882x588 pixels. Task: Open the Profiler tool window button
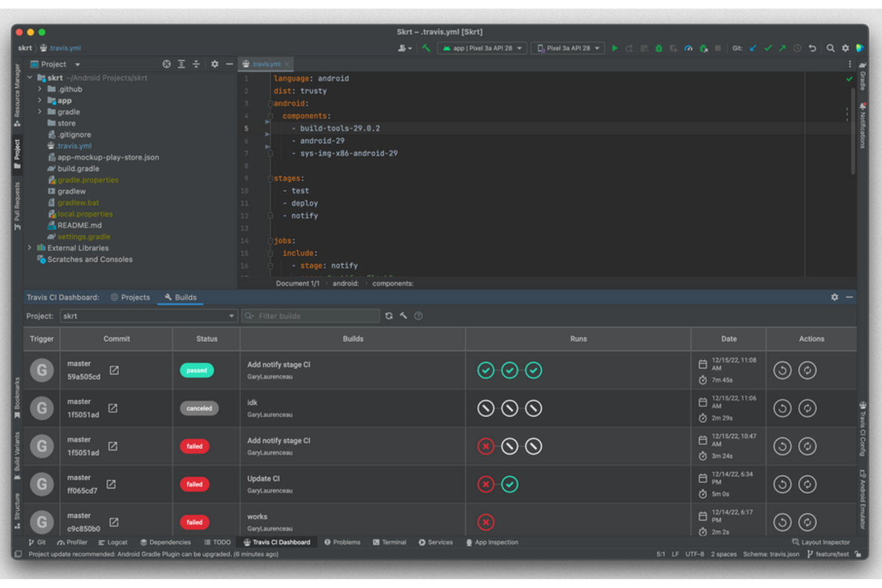tap(72, 543)
